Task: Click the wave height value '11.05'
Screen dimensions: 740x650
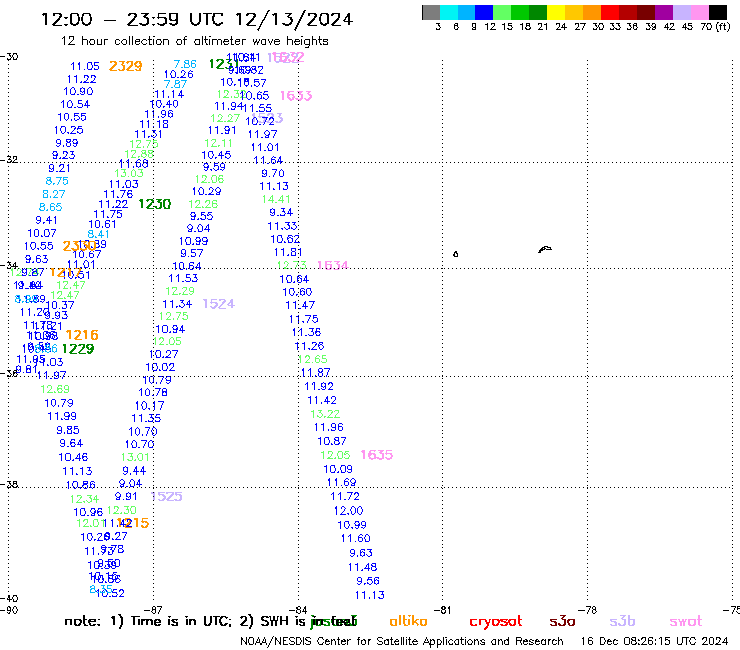Action: pyautogui.click(x=85, y=67)
